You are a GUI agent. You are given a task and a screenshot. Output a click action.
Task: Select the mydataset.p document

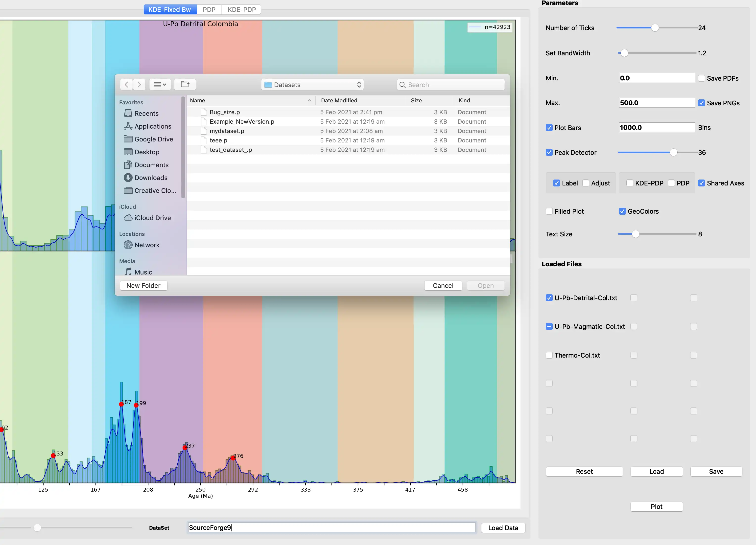coord(227,131)
